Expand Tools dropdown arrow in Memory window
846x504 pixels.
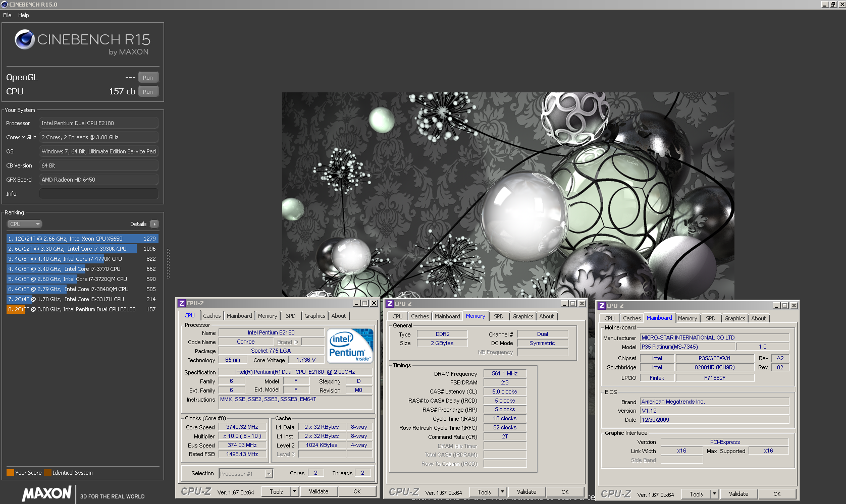click(502, 492)
